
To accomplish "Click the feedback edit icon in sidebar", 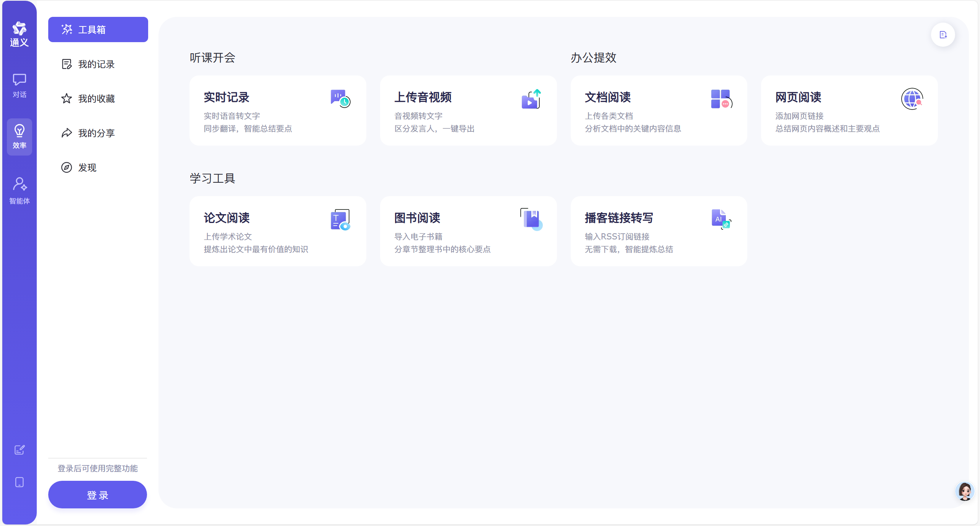I will coord(19,450).
